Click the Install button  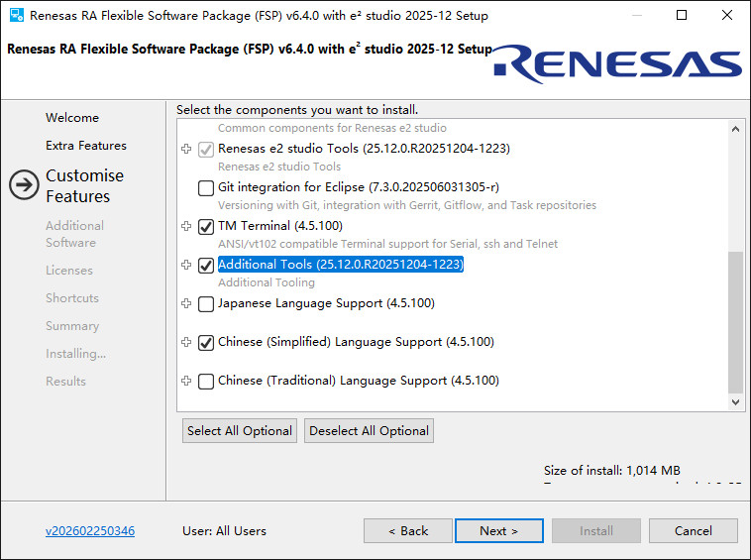596,531
